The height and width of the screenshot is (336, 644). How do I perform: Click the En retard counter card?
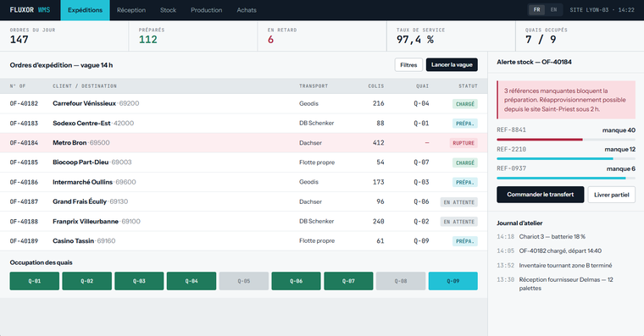coord(322,36)
